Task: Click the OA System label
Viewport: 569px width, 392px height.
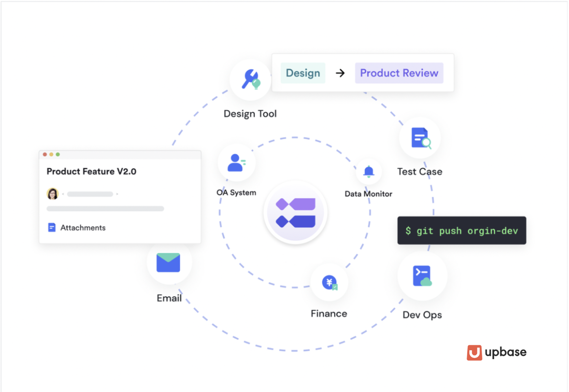Action: point(236,192)
